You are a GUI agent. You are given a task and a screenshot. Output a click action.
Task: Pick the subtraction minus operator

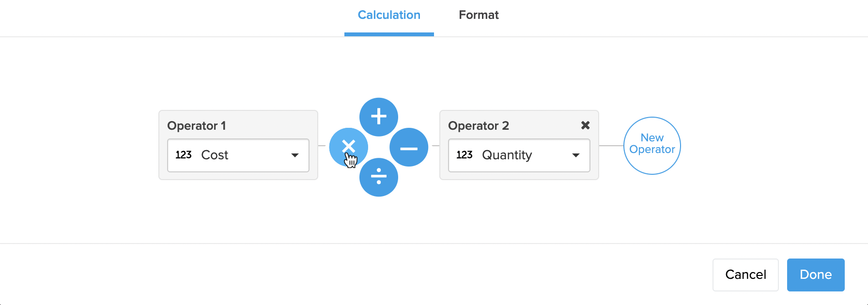pos(409,148)
